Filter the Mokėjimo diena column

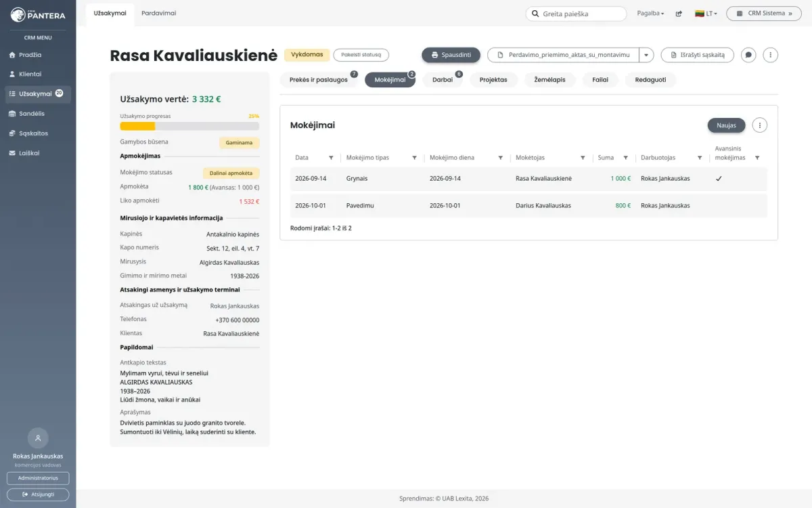(501, 158)
